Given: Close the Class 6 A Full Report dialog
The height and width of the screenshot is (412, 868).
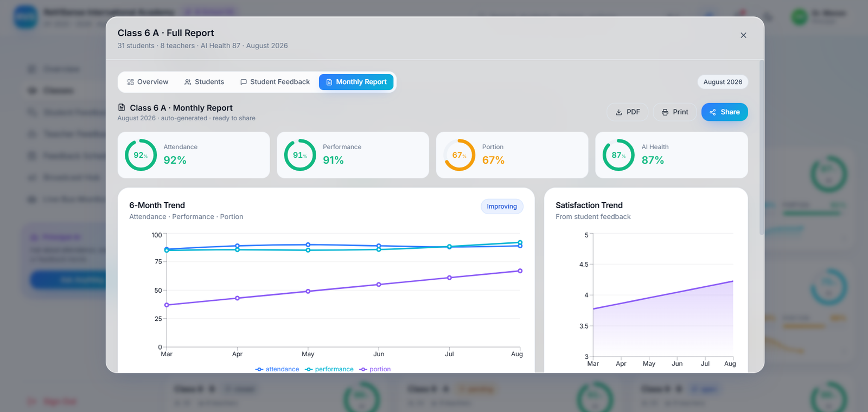Looking at the screenshot, I should (x=743, y=35).
